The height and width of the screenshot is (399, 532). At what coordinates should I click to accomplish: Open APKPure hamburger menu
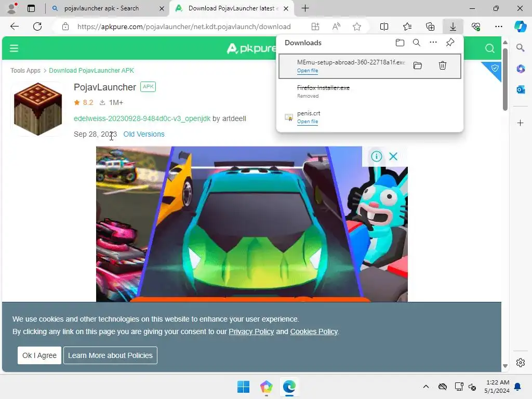click(x=14, y=48)
